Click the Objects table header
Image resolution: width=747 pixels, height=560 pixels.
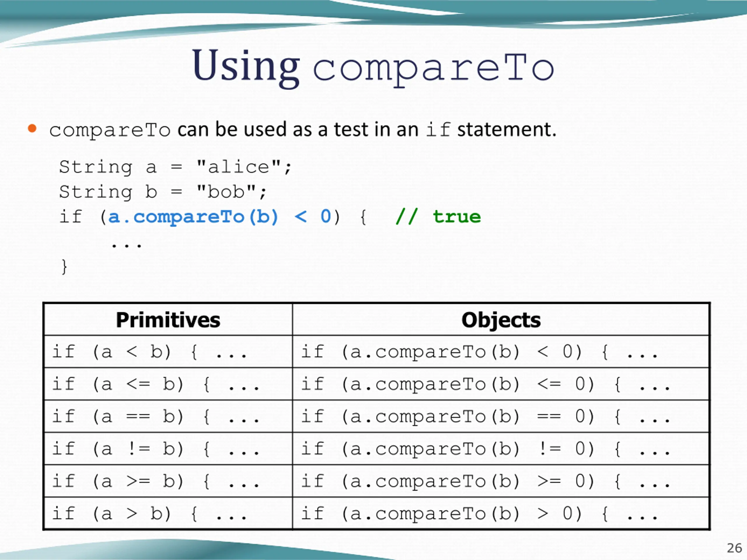point(501,320)
